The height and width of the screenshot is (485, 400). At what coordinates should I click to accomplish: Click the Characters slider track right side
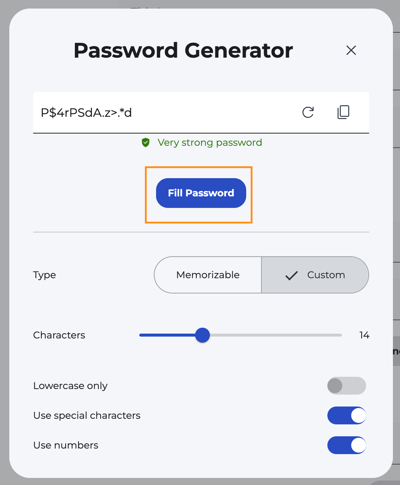pos(276,335)
